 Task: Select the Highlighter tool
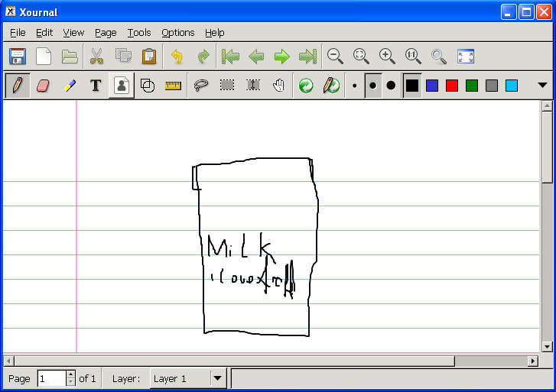point(70,86)
